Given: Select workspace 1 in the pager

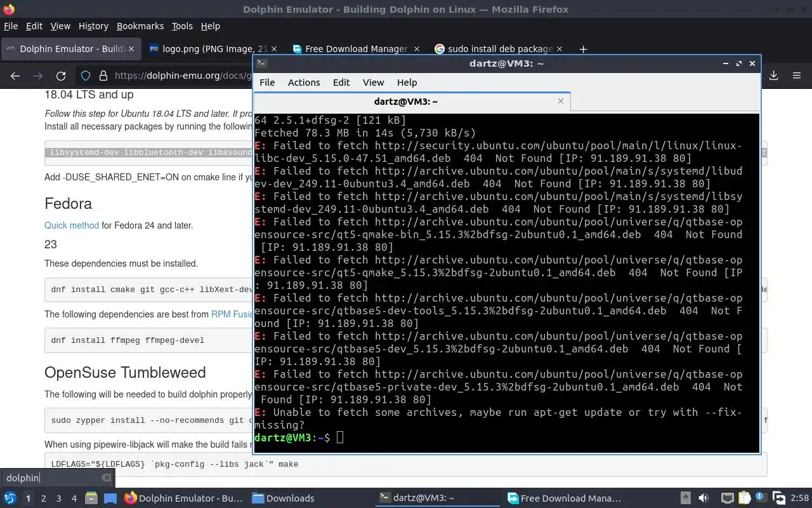Looking at the screenshot, I should pos(28,498).
